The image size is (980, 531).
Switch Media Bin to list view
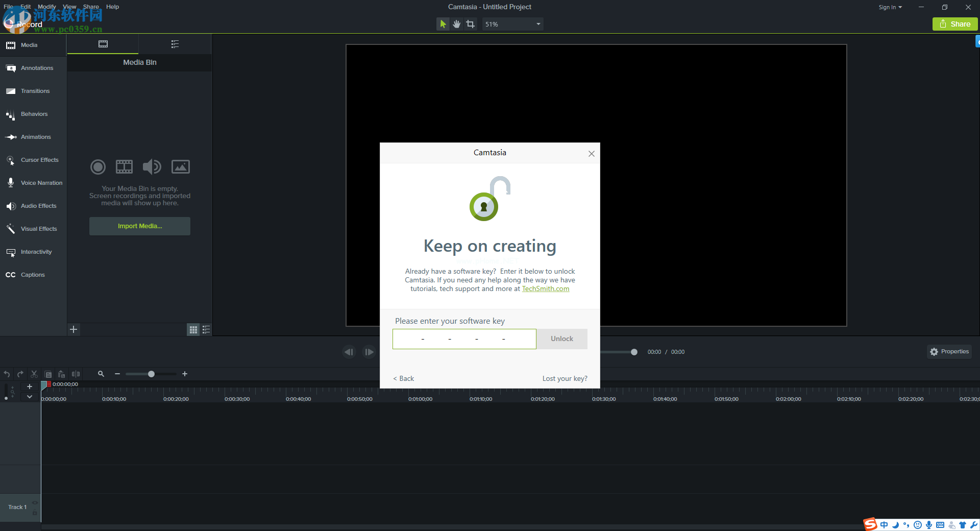[x=206, y=330]
